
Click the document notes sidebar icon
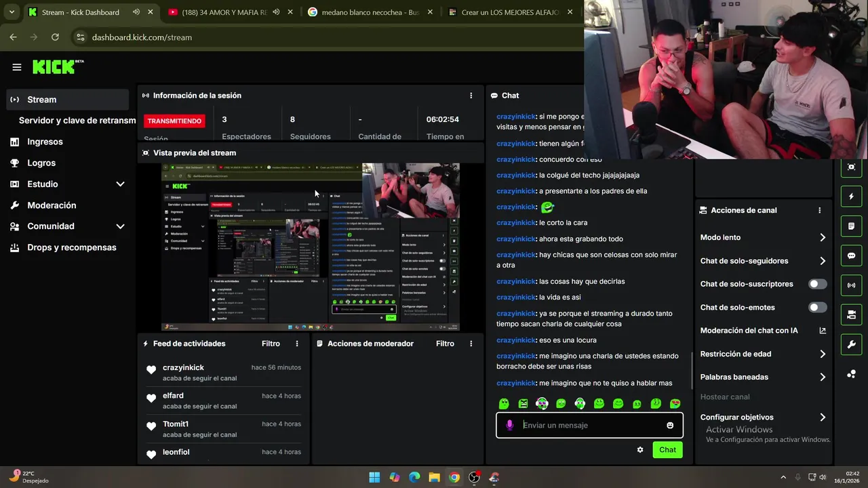[852, 226]
